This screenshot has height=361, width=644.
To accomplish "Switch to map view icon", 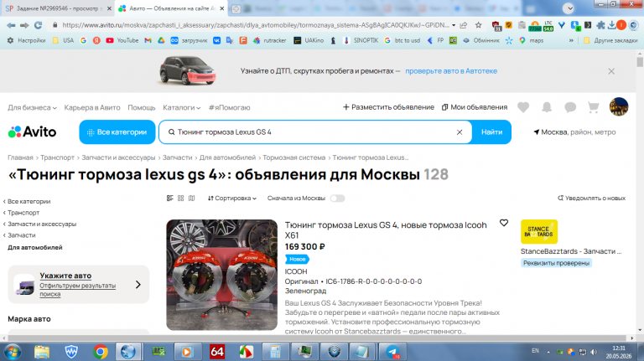I will click(x=191, y=199).
